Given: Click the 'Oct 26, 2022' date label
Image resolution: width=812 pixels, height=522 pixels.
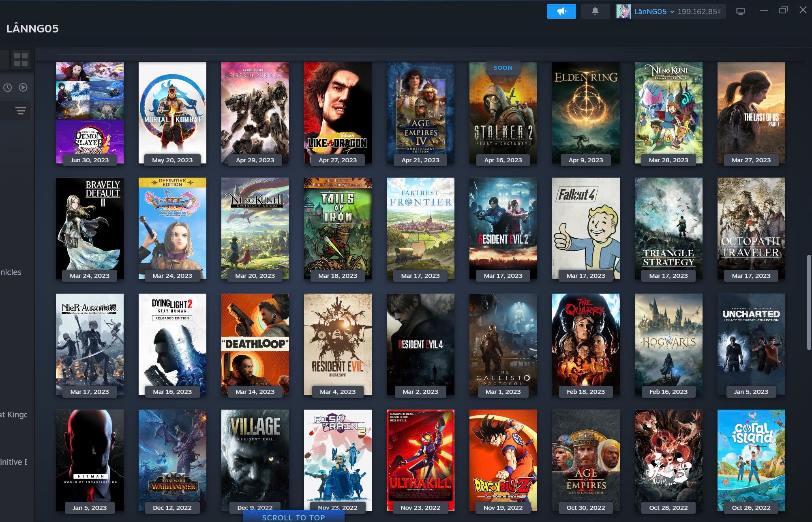Looking at the screenshot, I should click(751, 507).
